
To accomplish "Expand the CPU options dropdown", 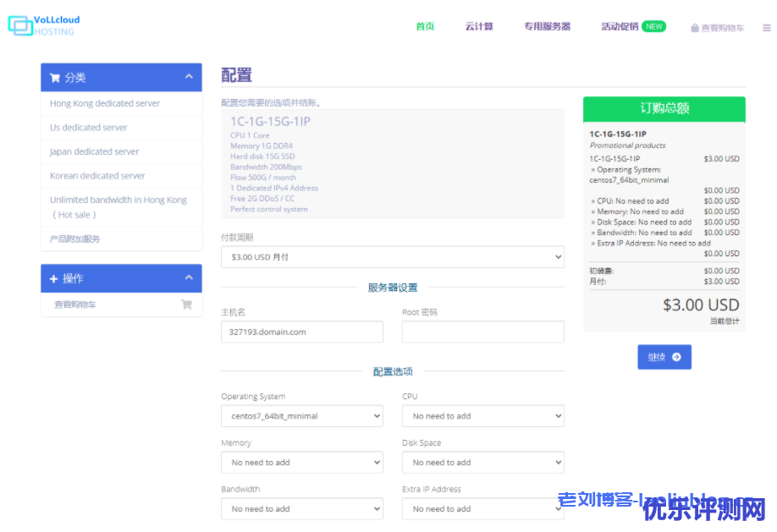I will pyautogui.click(x=482, y=416).
